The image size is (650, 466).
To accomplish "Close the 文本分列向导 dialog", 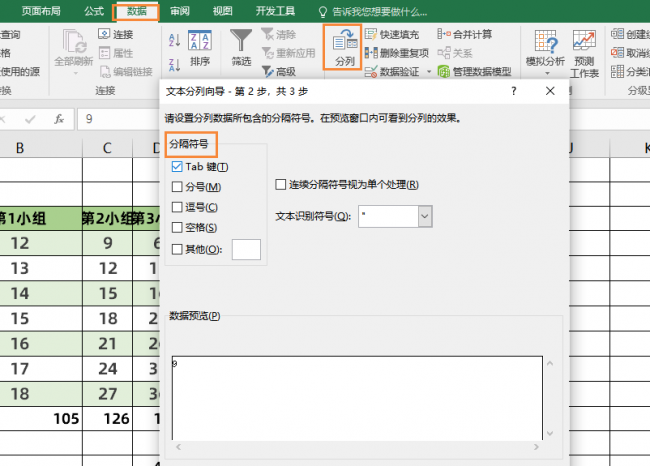I will pyautogui.click(x=550, y=91).
